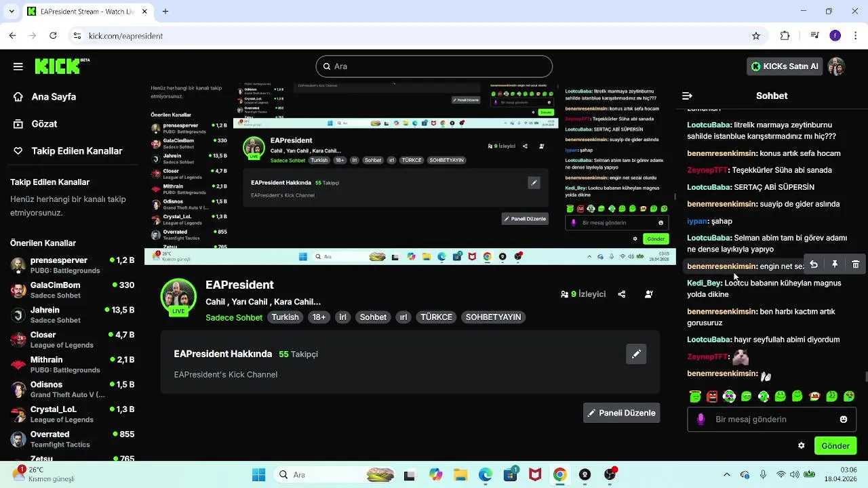Click the 9 İzleyici viewer count
The width and height of the screenshot is (868, 488).
583,294
